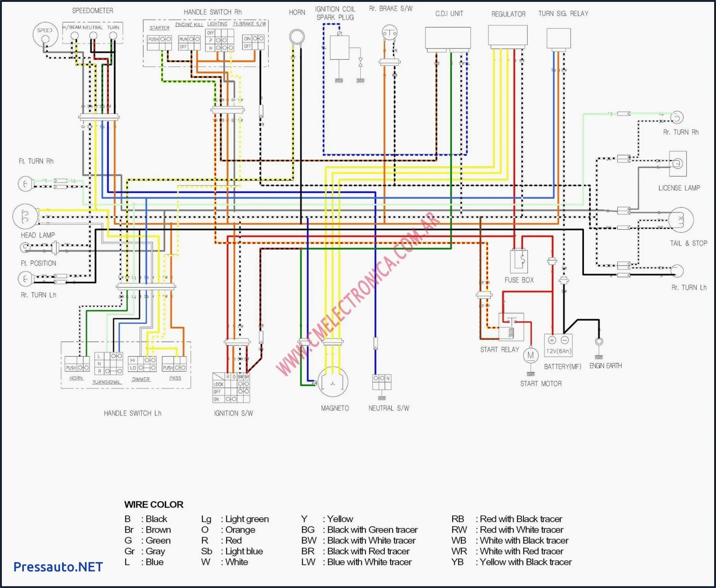Click the 'Gr : Gray' legend entry

coord(144,551)
